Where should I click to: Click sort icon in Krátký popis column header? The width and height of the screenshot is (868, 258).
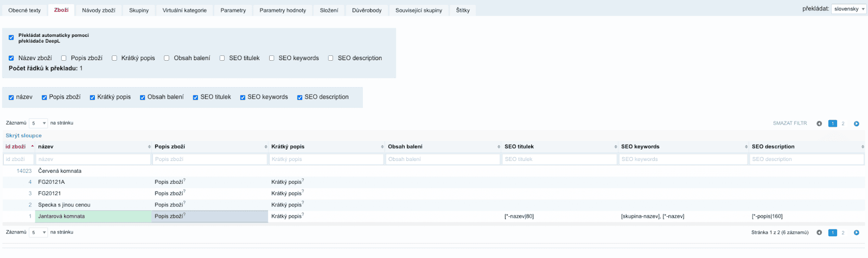point(382,147)
